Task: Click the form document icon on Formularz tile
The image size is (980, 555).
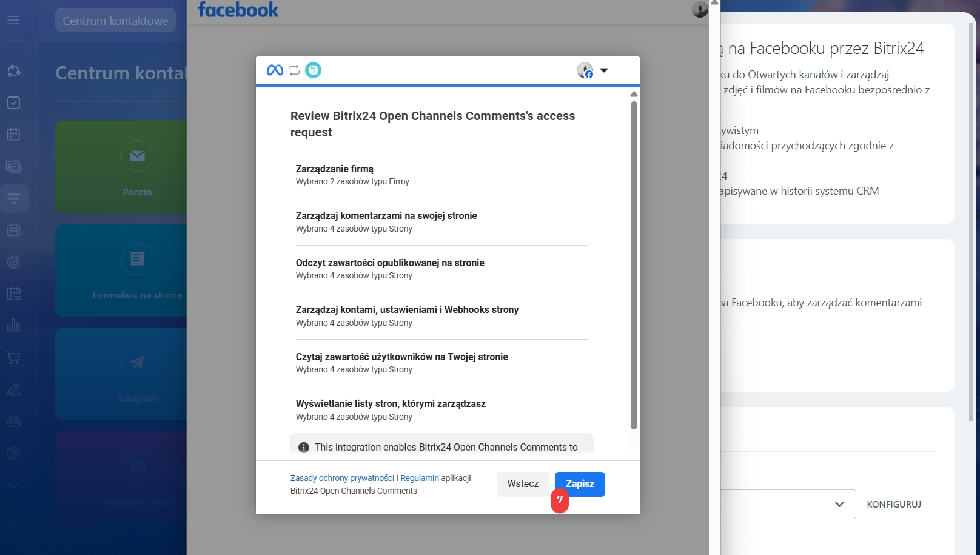Action: tap(137, 259)
